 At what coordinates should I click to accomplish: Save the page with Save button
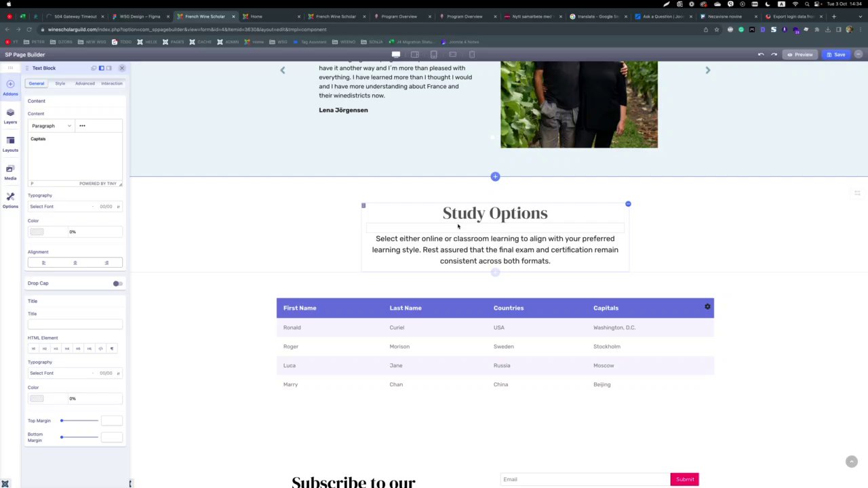pyautogui.click(x=835, y=54)
